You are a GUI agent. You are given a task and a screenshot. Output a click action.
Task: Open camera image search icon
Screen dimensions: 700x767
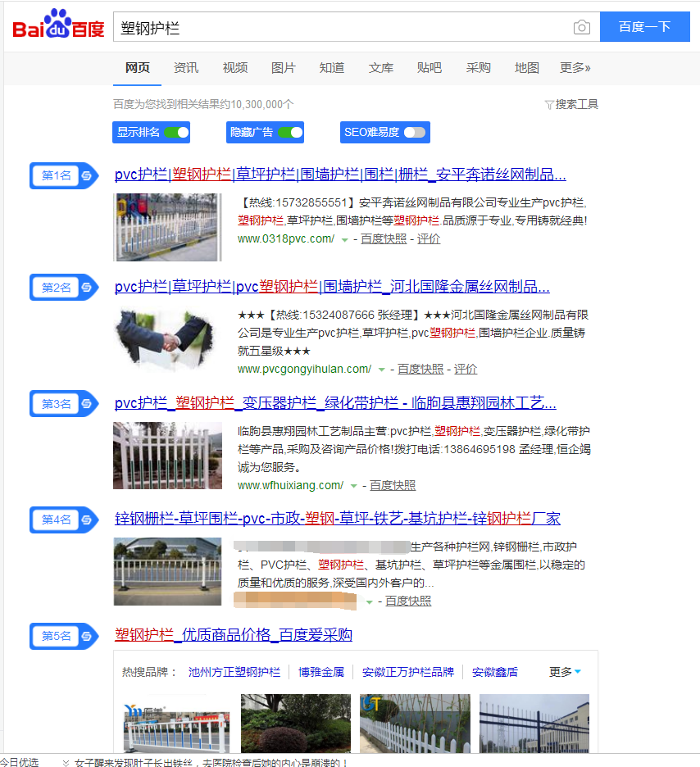[x=581, y=27]
